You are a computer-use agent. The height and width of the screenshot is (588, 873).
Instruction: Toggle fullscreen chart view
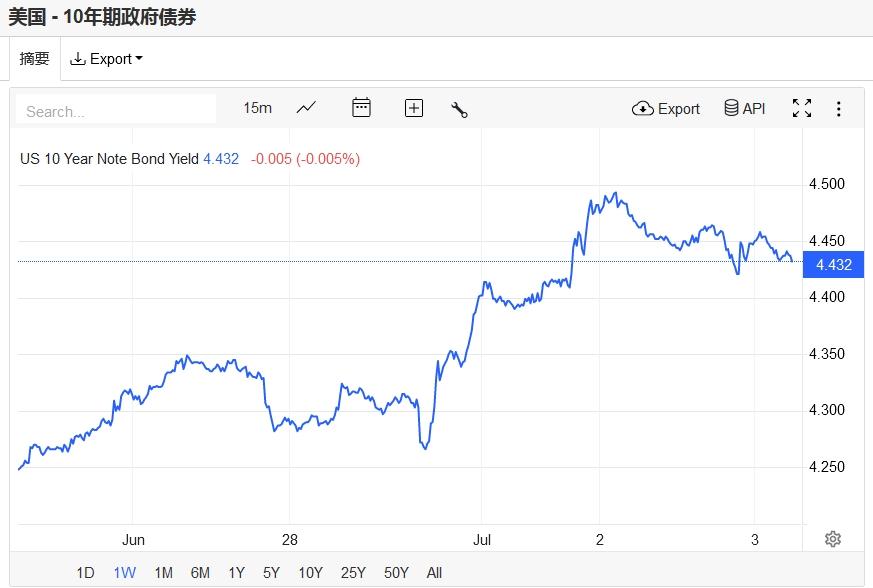802,108
